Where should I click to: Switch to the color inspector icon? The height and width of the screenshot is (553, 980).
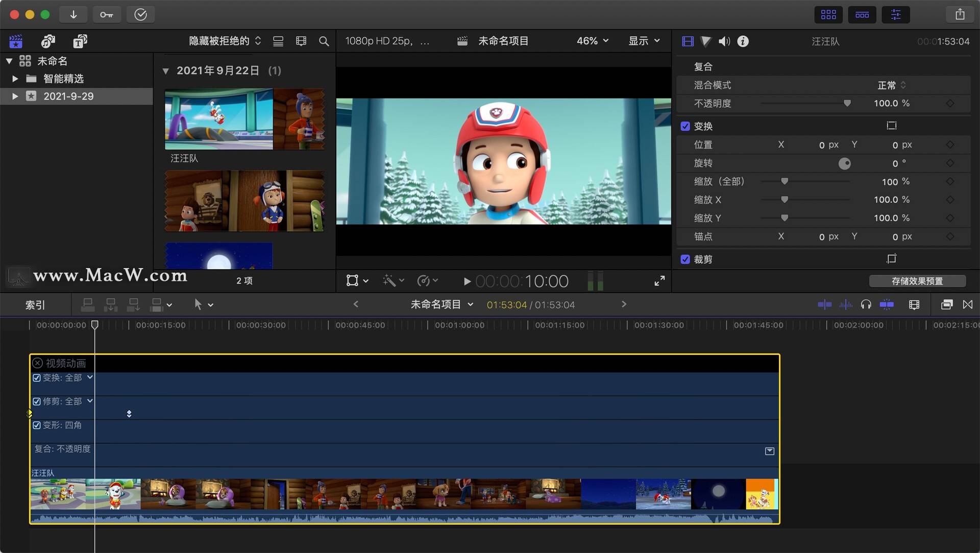pyautogui.click(x=706, y=41)
